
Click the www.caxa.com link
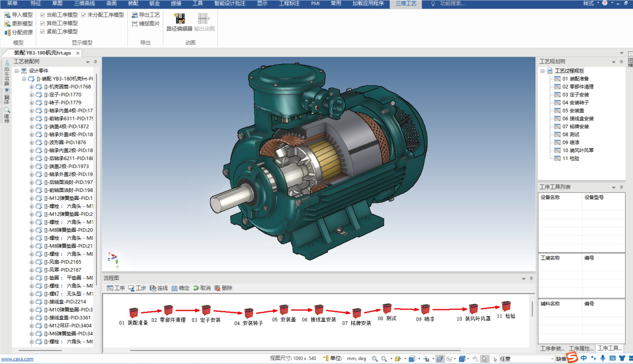click(17, 359)
